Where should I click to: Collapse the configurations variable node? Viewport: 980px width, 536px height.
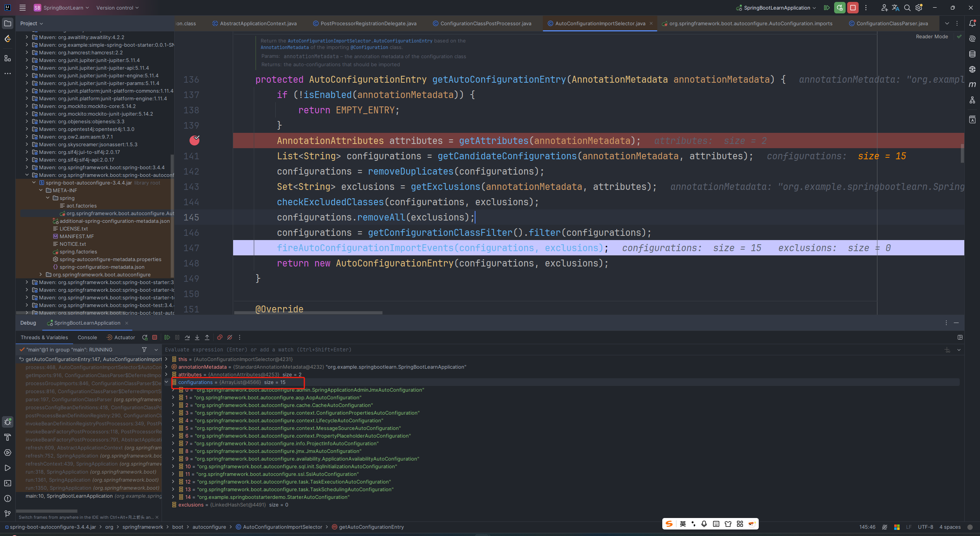(167, 382)
